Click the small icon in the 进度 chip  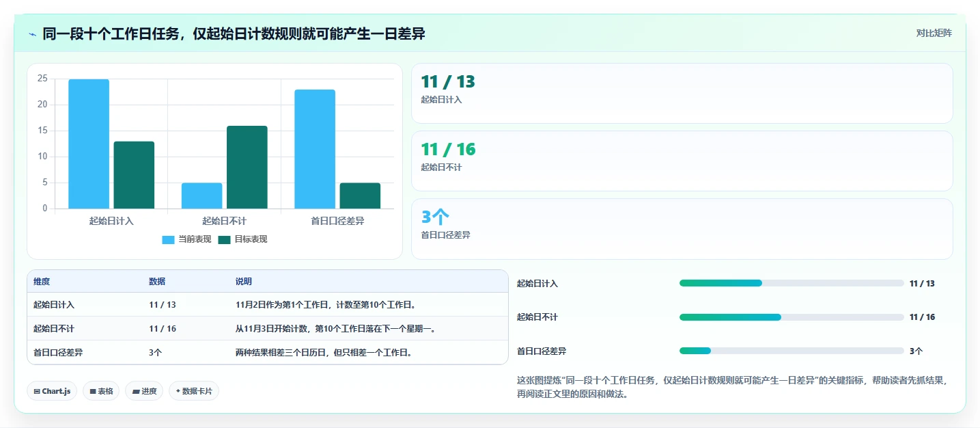135,392
